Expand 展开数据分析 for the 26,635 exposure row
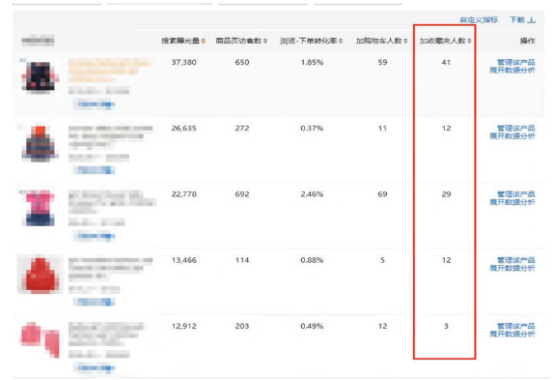This screenshot has height=380, width=554. point(512,136)
